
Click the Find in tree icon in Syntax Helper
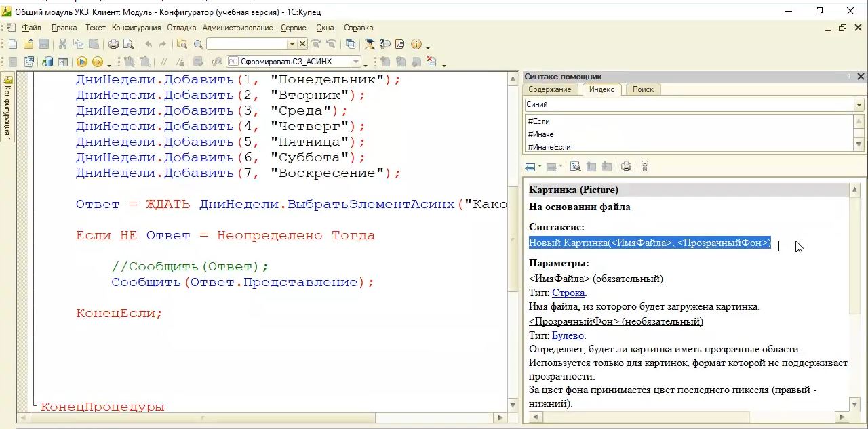pyautogui.click(x=575, y=167)
